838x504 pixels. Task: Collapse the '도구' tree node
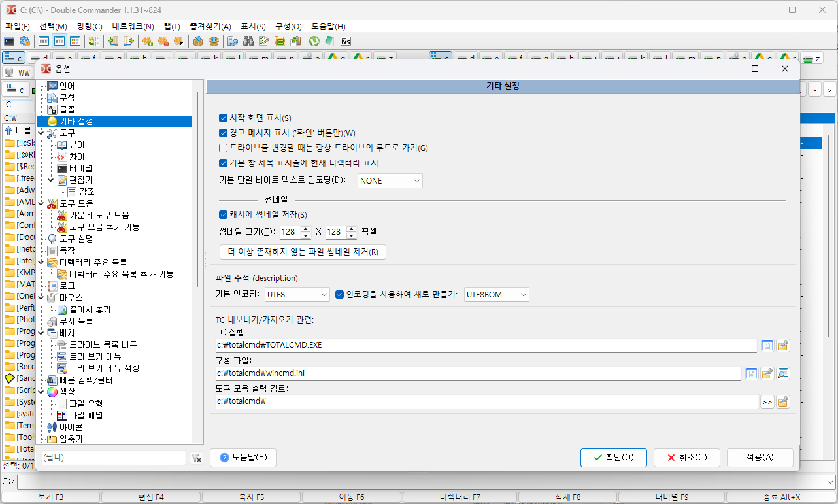coord(41,133)
